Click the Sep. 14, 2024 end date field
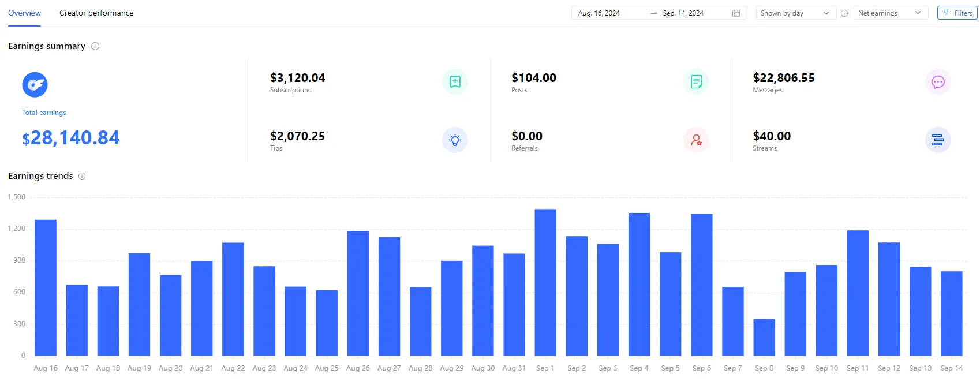This screenshot has height=385, width=980. [683, 13]
